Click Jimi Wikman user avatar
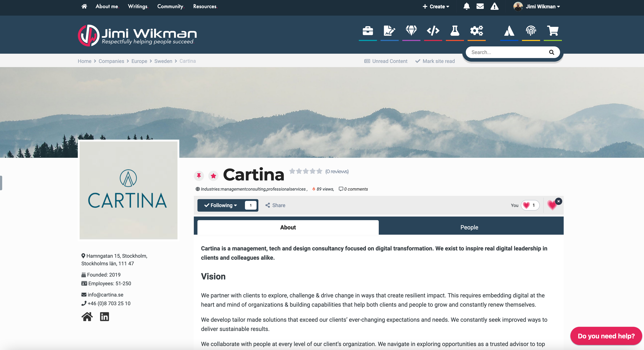644x350 pixels. click(518, 7)
